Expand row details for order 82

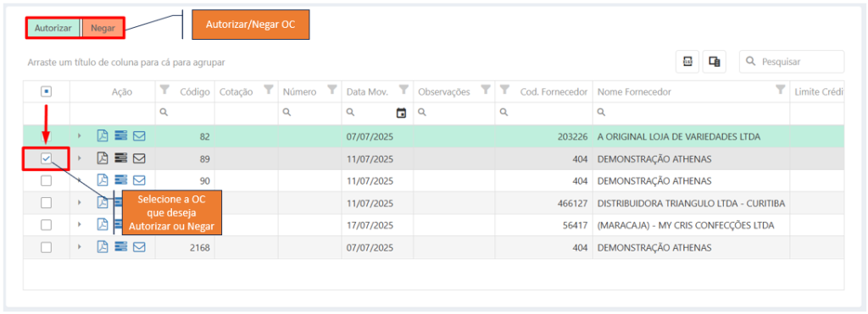pyautogui.click(x=79, y=135)
